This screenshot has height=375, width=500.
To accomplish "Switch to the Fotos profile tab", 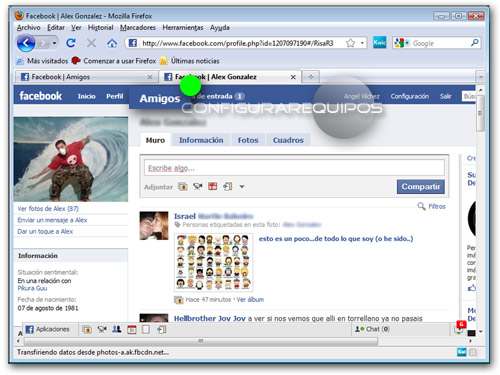I will click(x=248, y=140).
